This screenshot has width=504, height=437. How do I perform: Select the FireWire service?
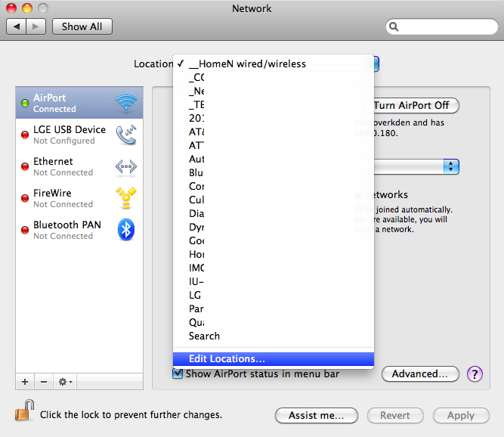click(79, 198)
